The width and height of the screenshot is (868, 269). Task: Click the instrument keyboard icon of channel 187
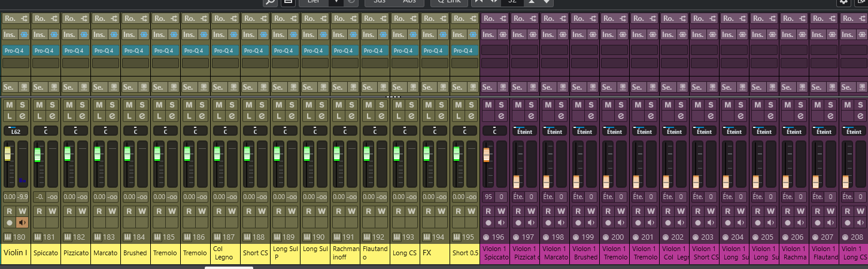[x=216, y=237]
